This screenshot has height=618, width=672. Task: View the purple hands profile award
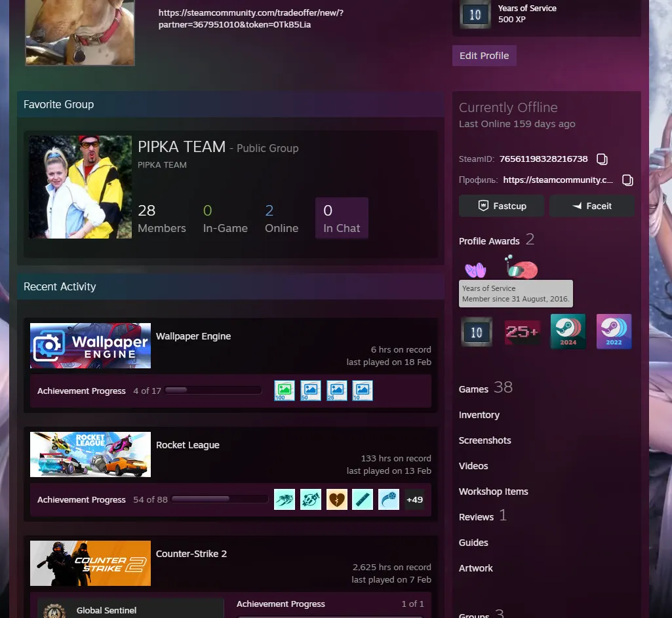tap(476, 270)
